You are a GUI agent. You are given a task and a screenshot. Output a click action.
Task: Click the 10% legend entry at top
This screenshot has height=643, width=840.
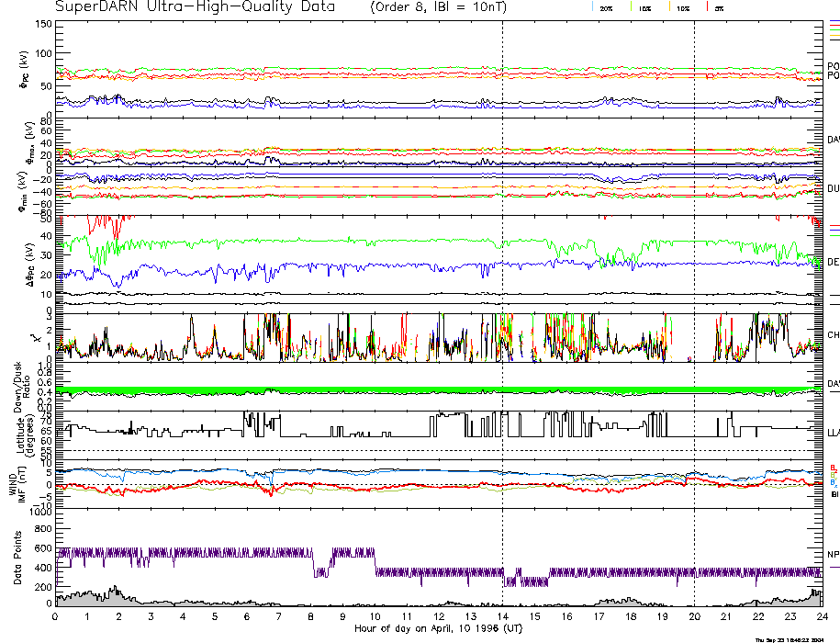[683, 7]
